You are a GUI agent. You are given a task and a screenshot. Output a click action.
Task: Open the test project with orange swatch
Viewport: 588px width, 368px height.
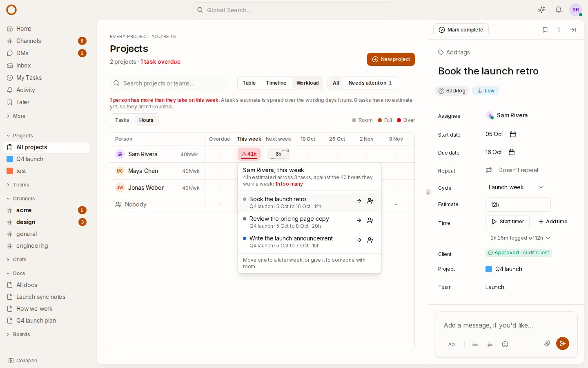point(47,171)
